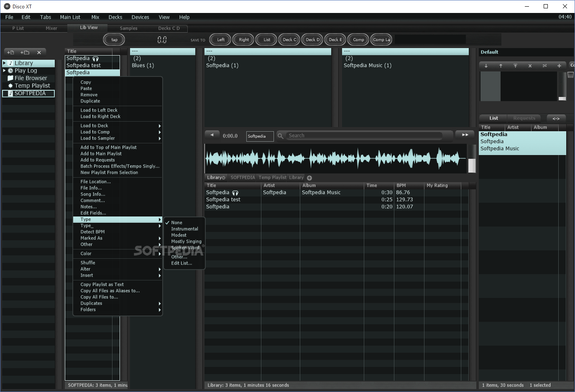The height and width of the screenshot is (392, 575).
Task: Select the checked None type option
Action: pyautogui.click(x=184, y=223)
